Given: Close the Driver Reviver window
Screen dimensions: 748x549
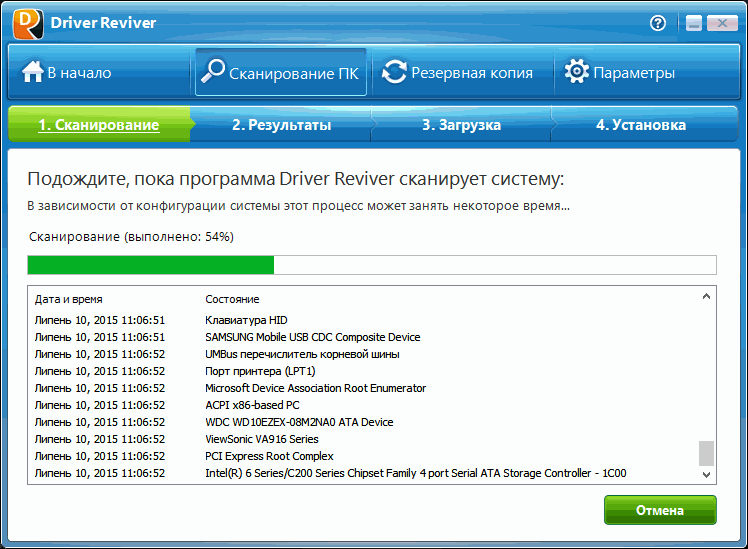Looking at the screenshot, I should 722,23.
